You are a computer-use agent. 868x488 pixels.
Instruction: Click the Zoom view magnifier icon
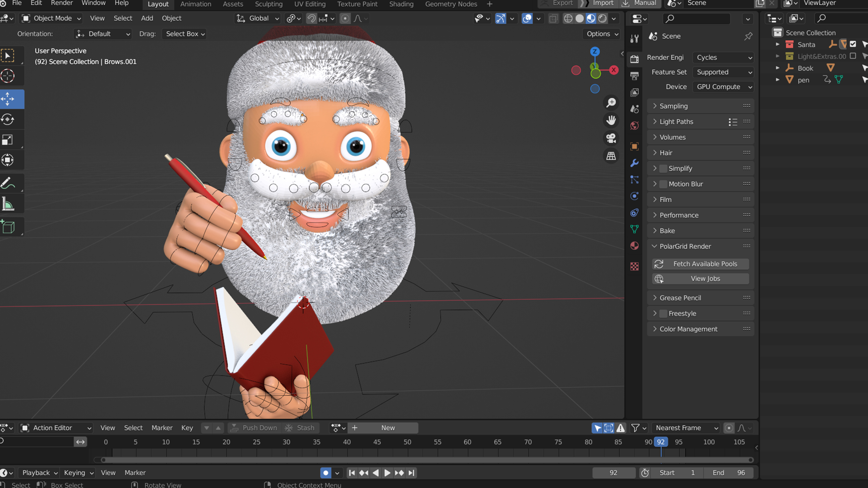click(611, 103)
